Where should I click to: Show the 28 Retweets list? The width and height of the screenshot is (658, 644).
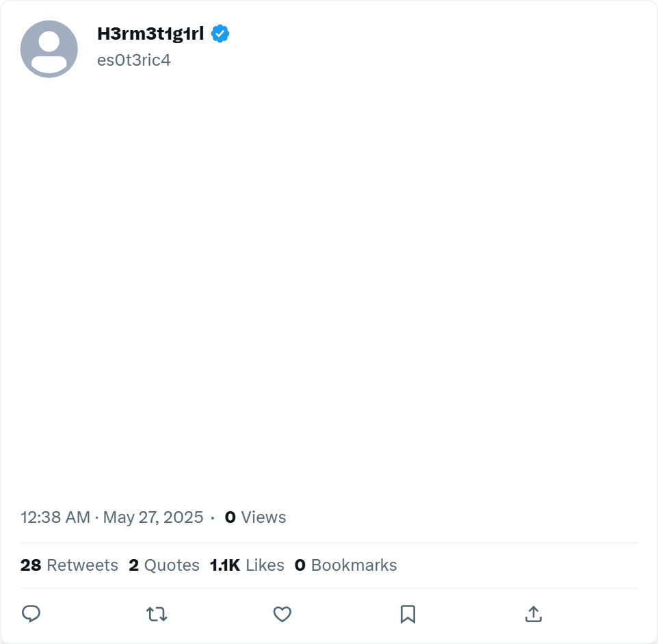coord(69,565)
